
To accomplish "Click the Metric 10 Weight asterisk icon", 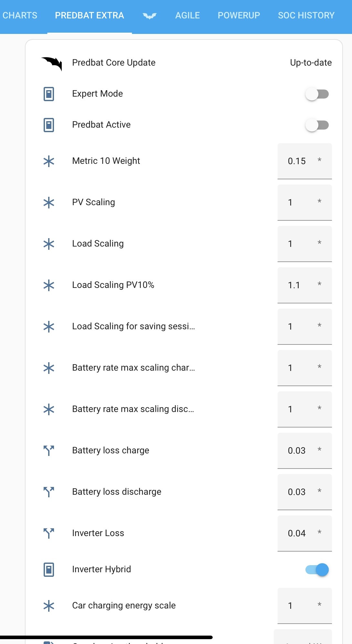I will coord(49,161).
